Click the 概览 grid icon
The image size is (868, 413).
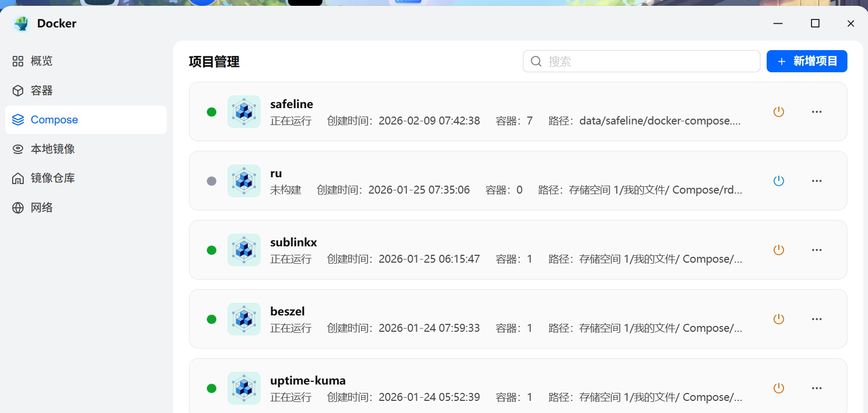18,61
